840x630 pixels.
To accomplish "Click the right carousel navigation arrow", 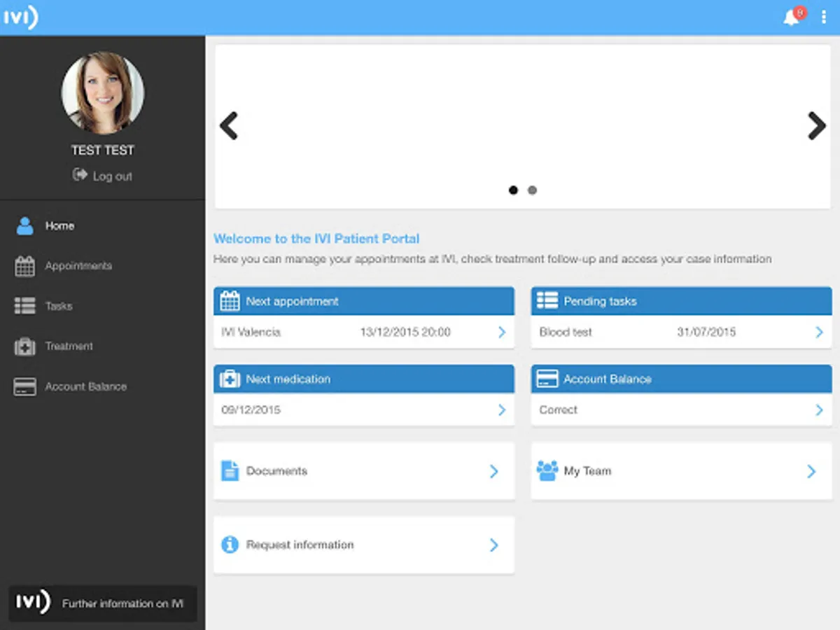I will 817,126.
